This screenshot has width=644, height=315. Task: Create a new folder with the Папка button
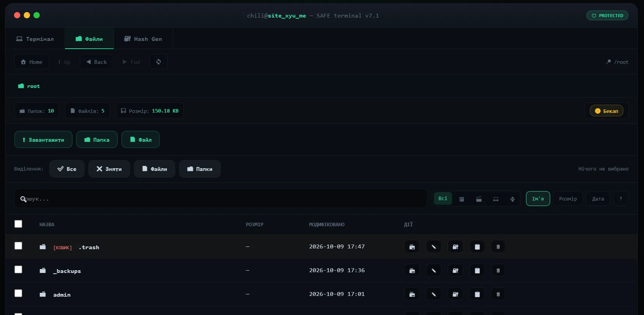point(97,139)
